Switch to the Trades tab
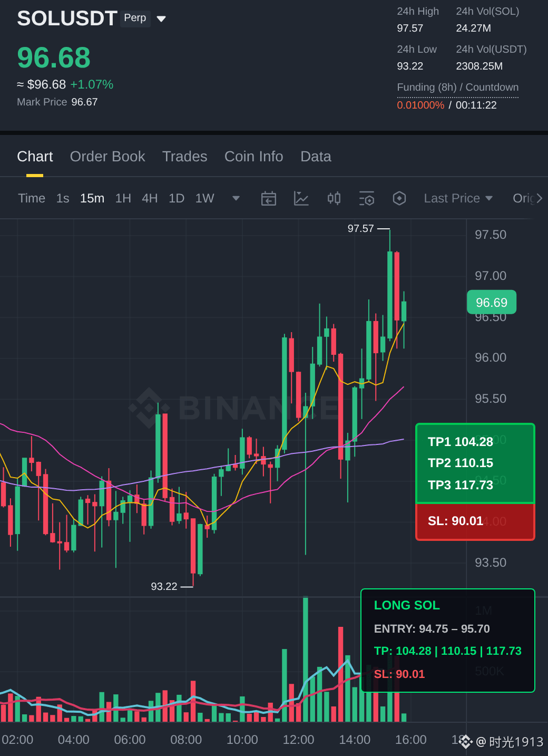This screenshot has width=548, height=756. pos(184,157)
